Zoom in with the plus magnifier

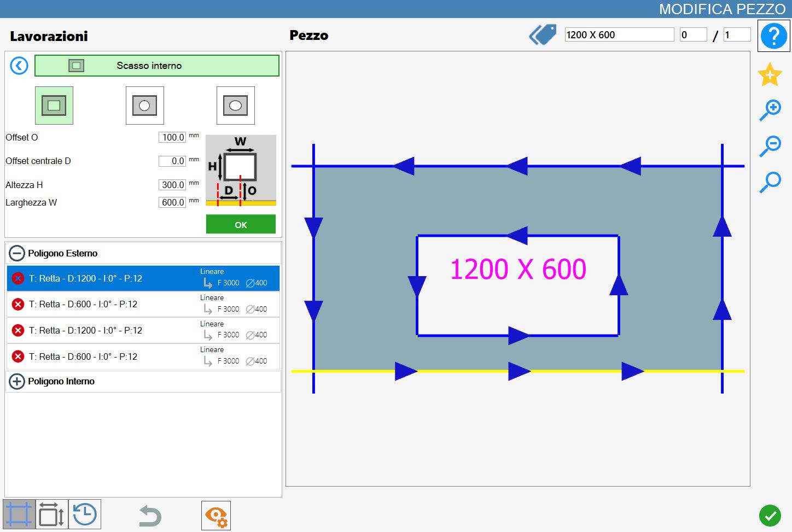pos(770,110)
